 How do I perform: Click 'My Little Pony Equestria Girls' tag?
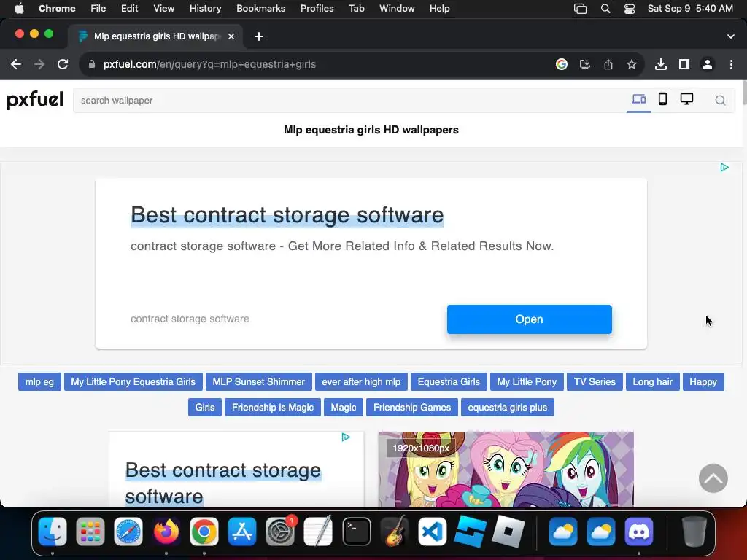pyautogui.click(x=133, y=382)
